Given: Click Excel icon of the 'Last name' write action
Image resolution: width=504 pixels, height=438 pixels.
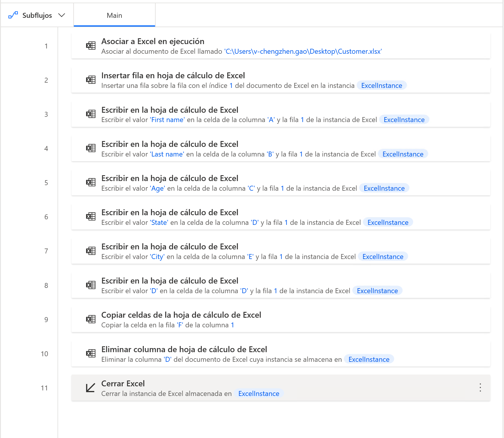Looking at the screenshot, I should [91, 148].
